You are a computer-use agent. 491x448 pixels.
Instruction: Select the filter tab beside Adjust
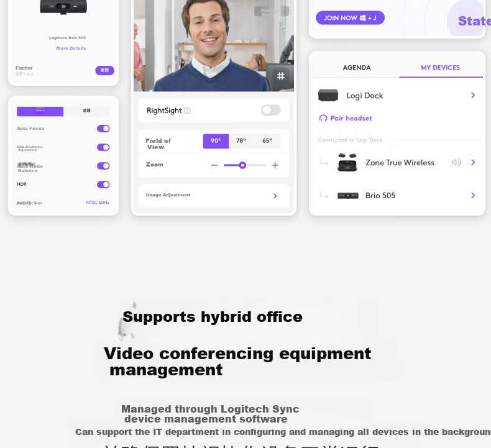point(86,111)
